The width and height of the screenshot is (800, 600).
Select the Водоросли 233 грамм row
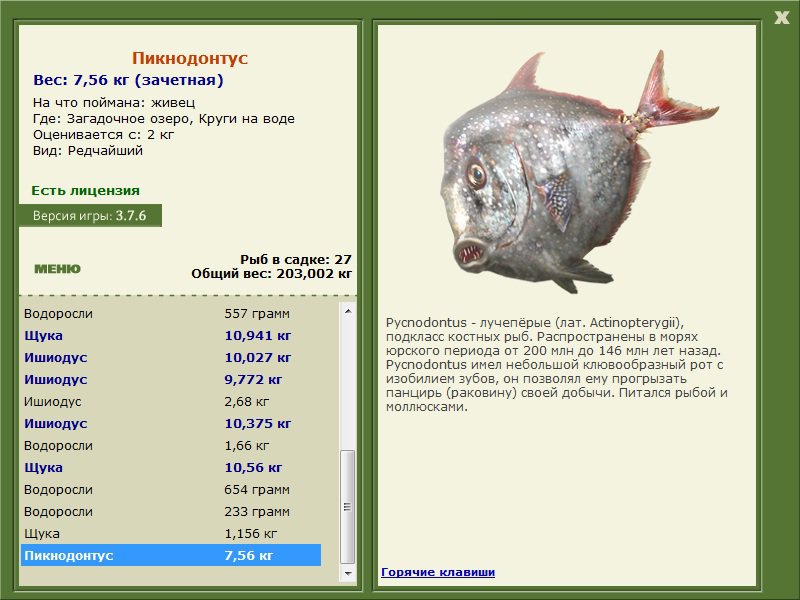[171, 511]
